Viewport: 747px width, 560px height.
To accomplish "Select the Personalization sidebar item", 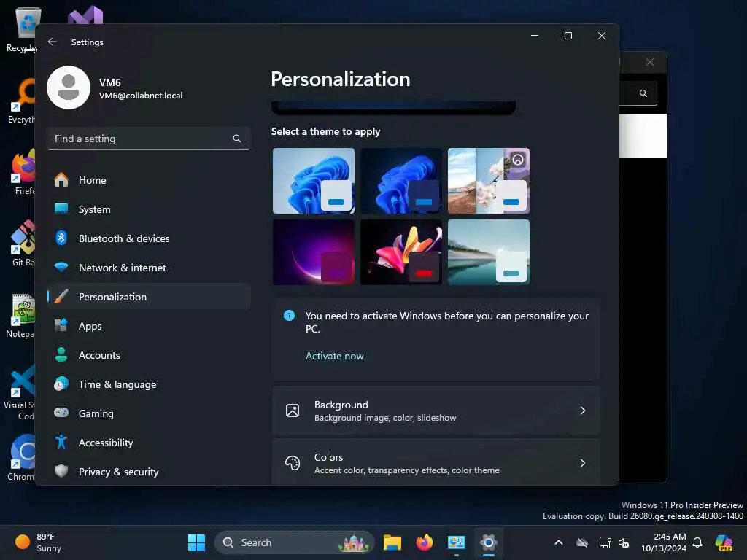I will pos(149,297).
